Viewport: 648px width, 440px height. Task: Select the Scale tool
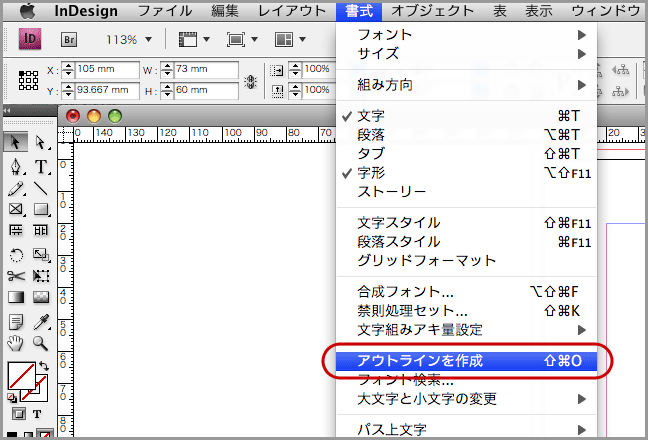click(40, 254)
